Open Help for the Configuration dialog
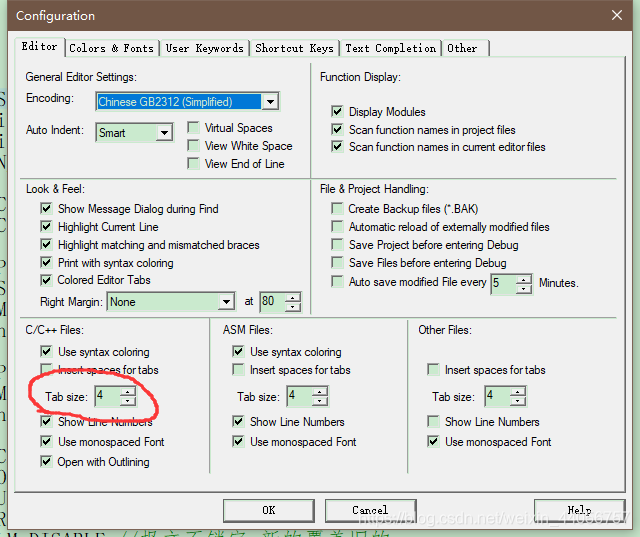 579,510
